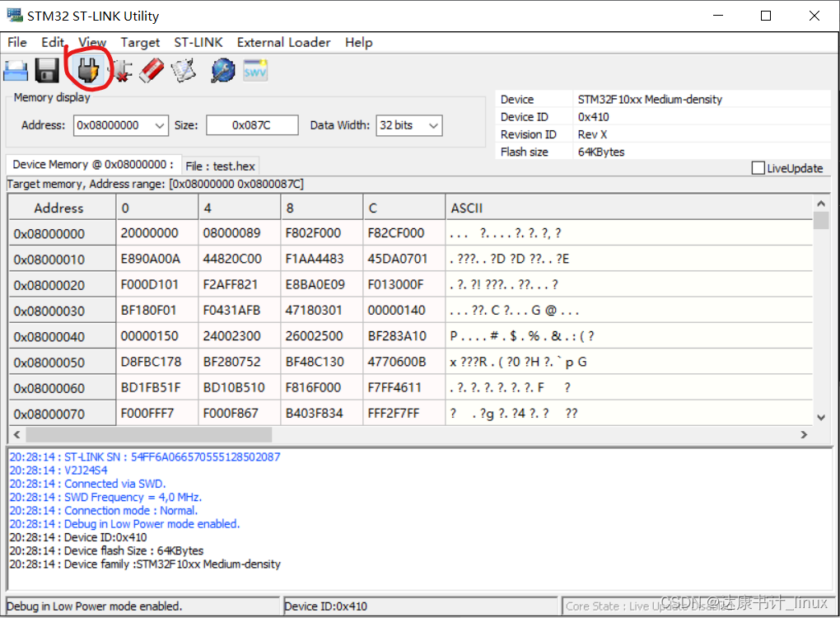Connect to target plug icon
Viewport: 840px width, 618px height.
pyautogui.click(x=88, y=70)
